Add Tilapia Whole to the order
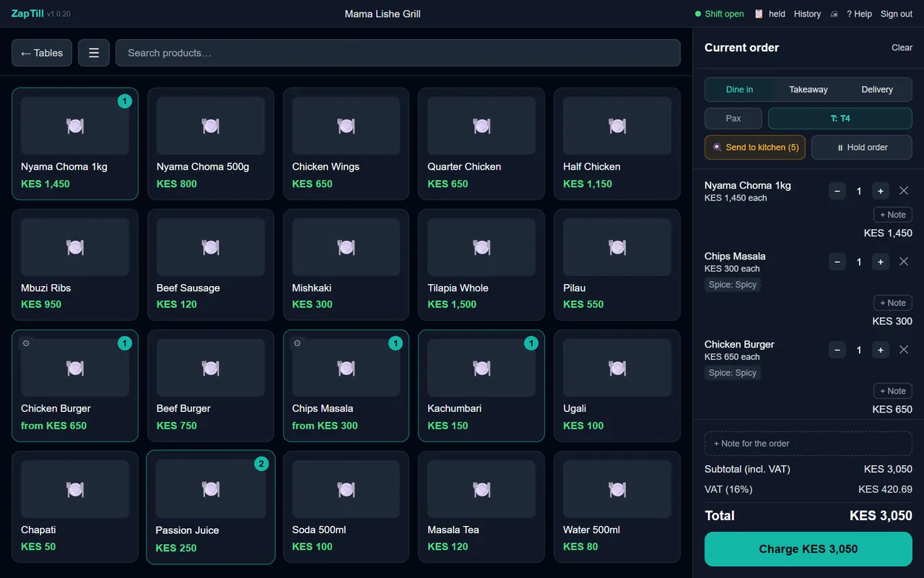Image resolution: width=924 pixels, height=578 pixels. 481,264
